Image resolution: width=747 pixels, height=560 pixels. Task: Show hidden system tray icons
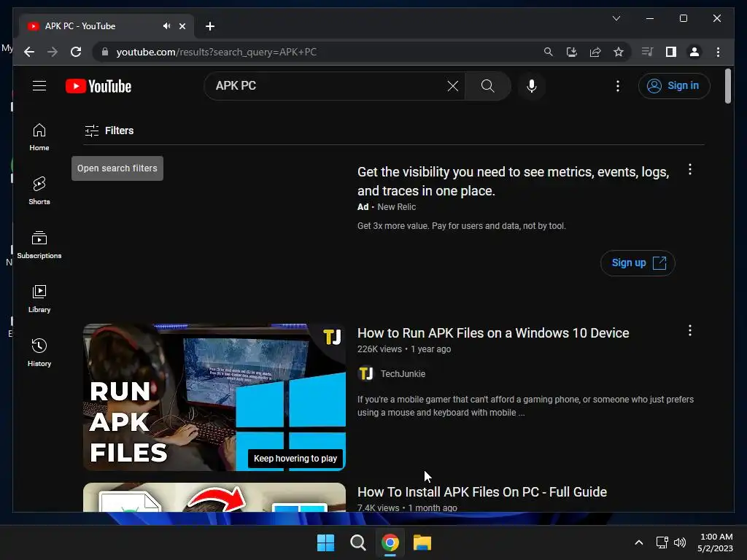(639, 542)
